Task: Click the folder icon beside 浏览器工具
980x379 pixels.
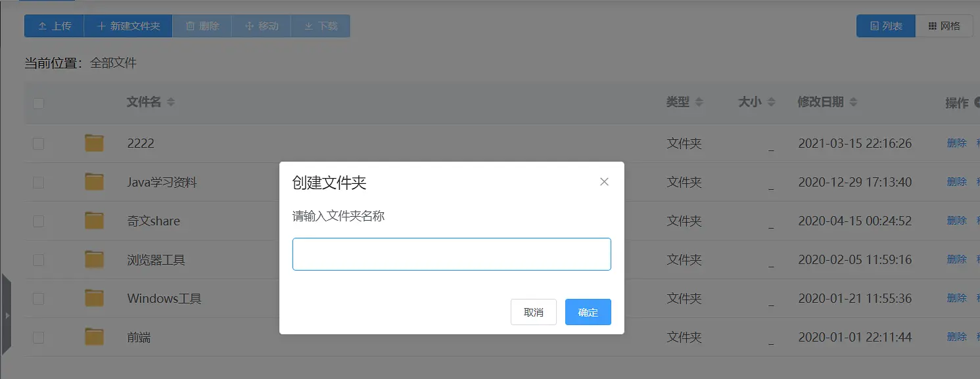Action: [94, 259]
